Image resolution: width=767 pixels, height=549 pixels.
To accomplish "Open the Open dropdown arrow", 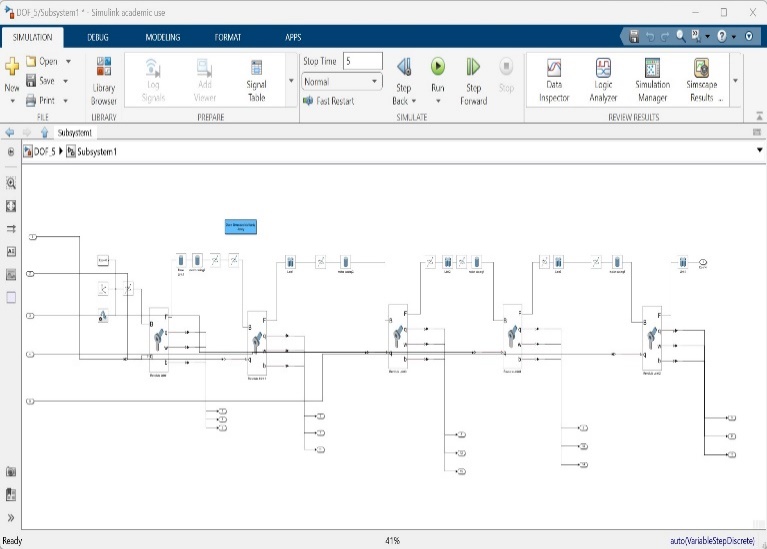I will click(68, 62).
